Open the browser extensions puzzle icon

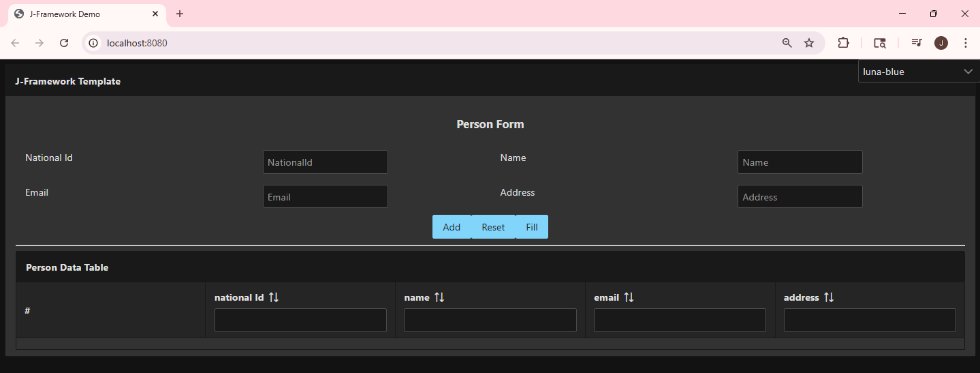click(843, 43)
